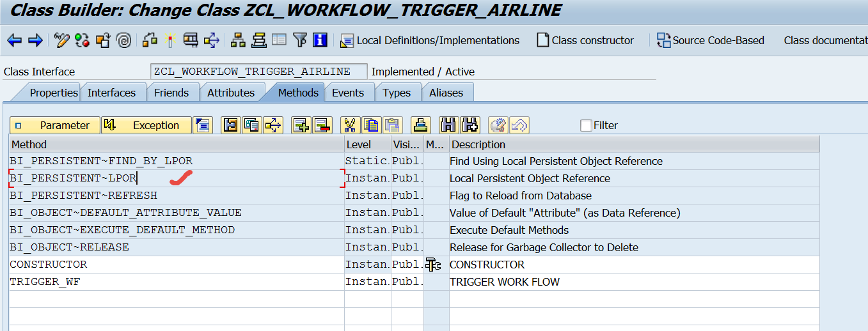
Task: Click the Redefine method icon
Action: [x=252, y=125]
